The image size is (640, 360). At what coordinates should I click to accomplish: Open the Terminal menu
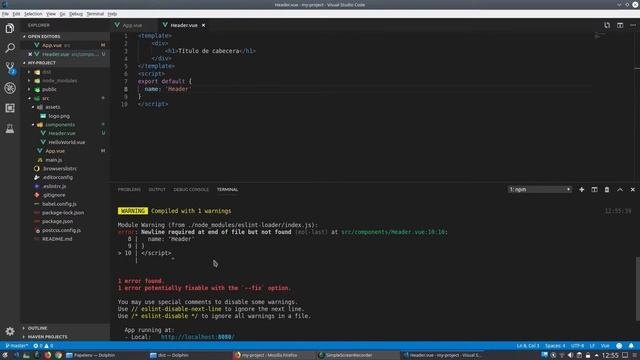[95, 14]
